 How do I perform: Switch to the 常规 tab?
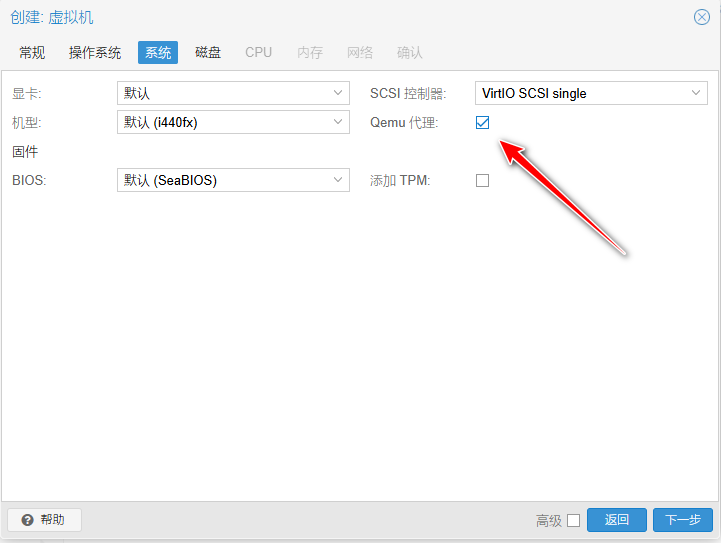click(x=32, y=52)
